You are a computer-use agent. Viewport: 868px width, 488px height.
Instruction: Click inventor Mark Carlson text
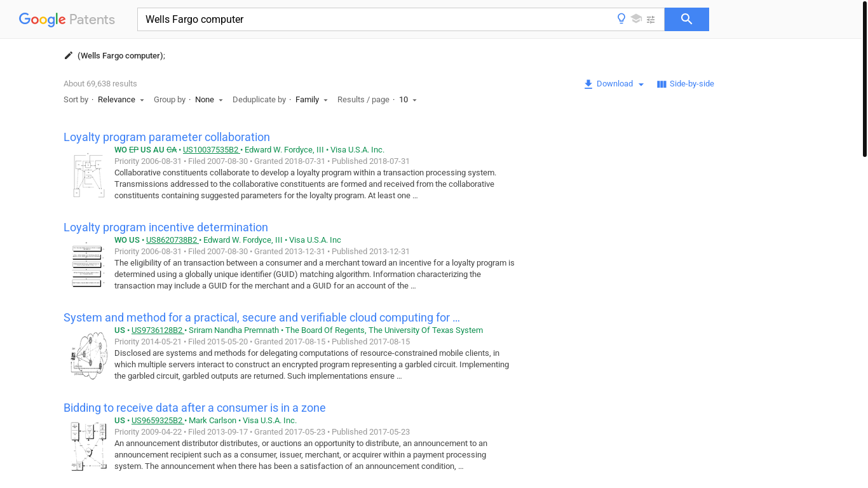pyautogui.click(x=213, y=421)
